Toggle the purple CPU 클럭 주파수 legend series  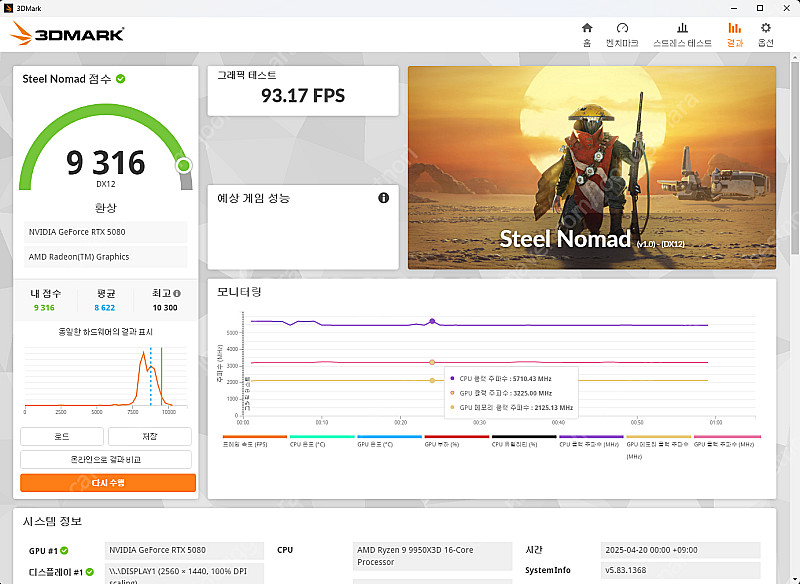(591, 441)
